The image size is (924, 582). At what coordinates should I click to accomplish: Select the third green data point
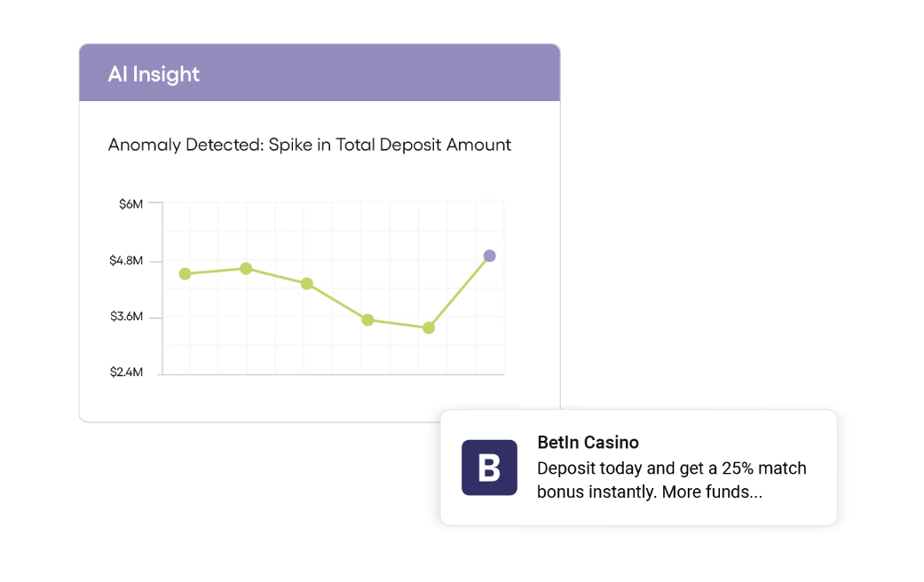pyautogui.click(x=306, y=283)
